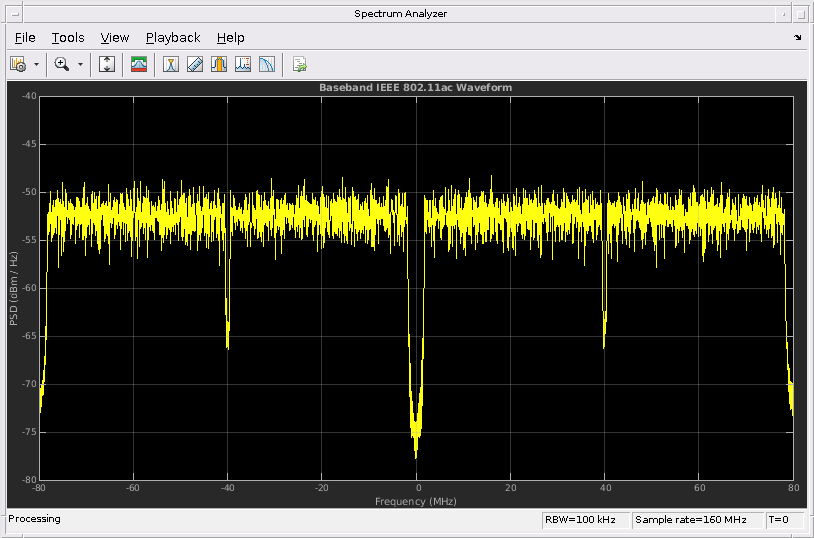Click the dock arrow in the menu bar
Screen dimensions: 814x538
coord(798,37)
